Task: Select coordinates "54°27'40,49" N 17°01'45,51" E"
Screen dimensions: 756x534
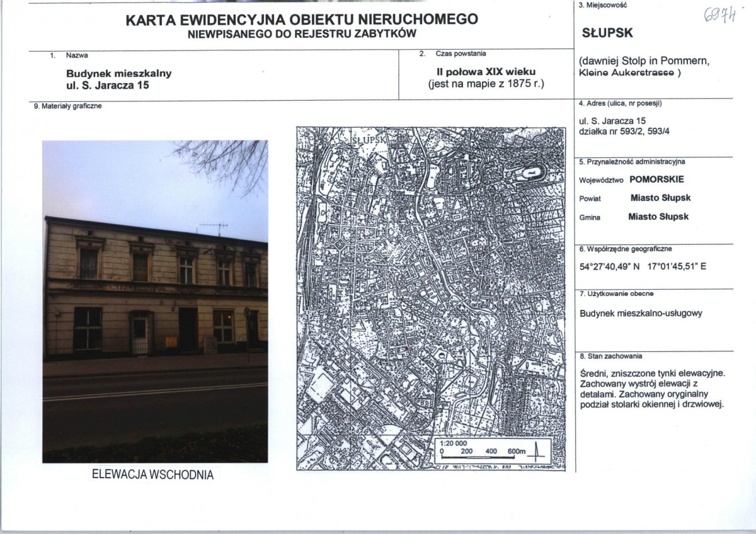Action: [x=642, y=266]
